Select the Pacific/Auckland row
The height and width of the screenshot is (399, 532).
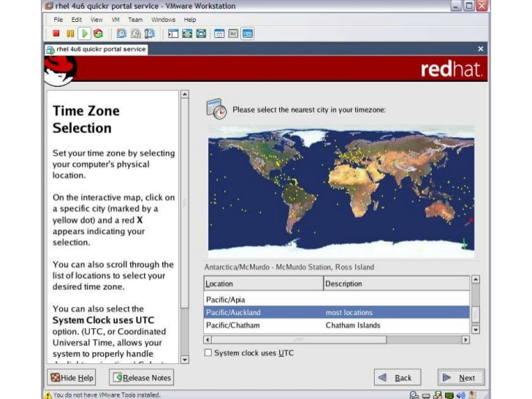(337, 312)
